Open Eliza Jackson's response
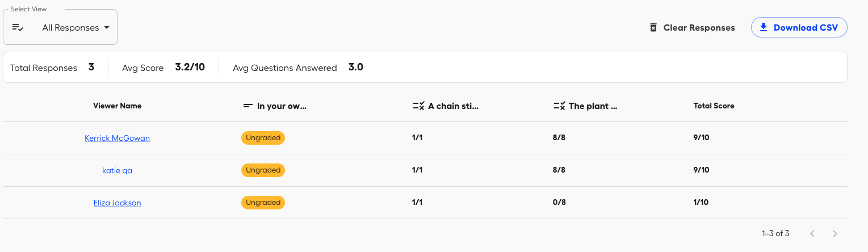 pos(117,203)
